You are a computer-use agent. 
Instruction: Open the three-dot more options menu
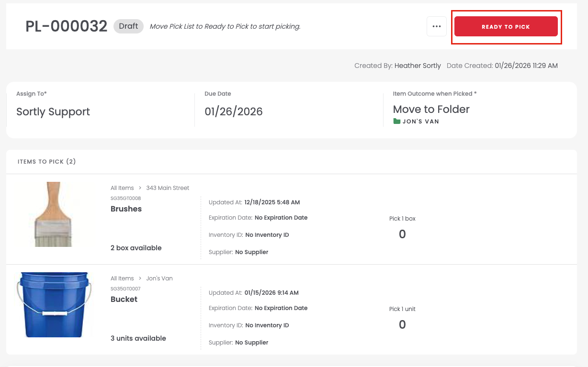pyautogui.click(x=436, y=26)
